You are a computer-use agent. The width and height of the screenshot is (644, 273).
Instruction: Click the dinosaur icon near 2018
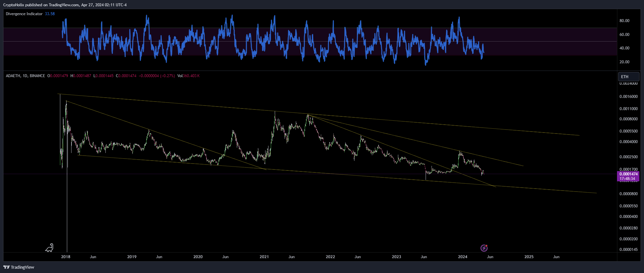coord(49,248)
